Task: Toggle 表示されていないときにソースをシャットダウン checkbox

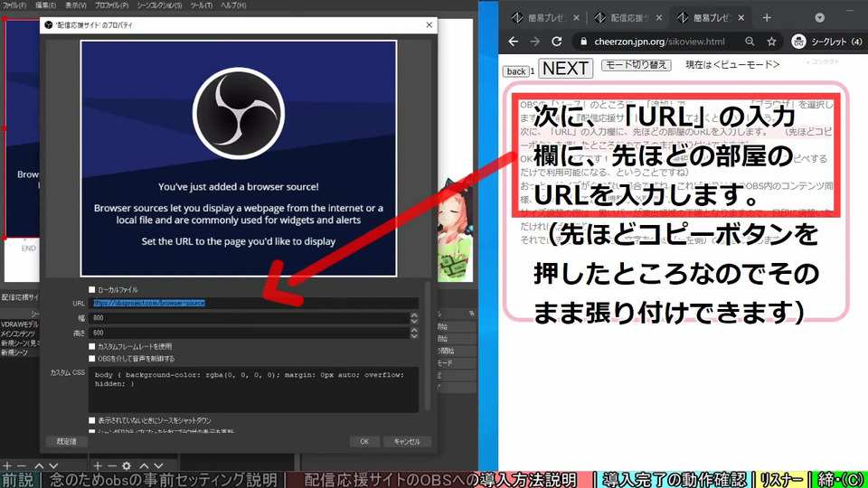Action: [92, 420]
